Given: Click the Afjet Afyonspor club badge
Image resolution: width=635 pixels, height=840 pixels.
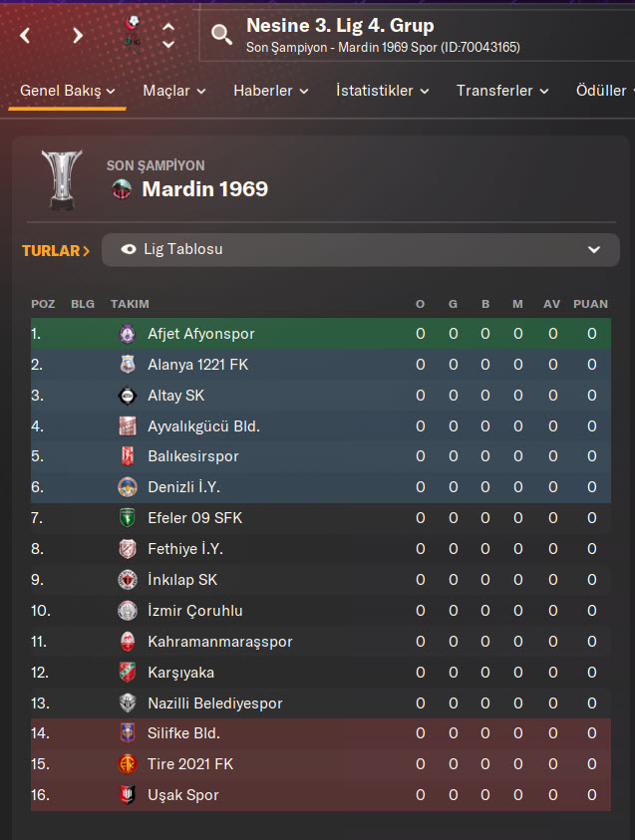Looking at the screenshot, I should [x=127, y=334].
